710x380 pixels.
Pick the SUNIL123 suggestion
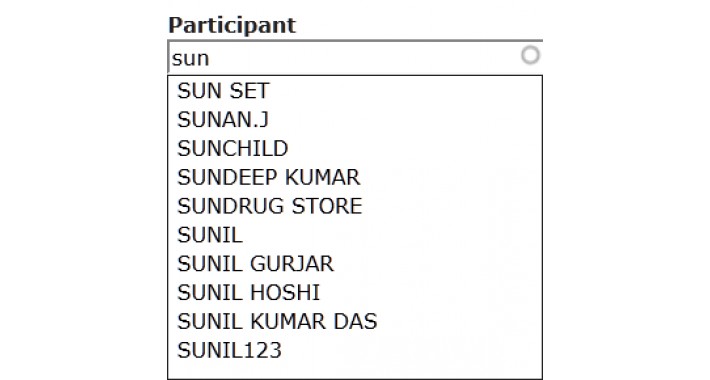pos(355,351)
